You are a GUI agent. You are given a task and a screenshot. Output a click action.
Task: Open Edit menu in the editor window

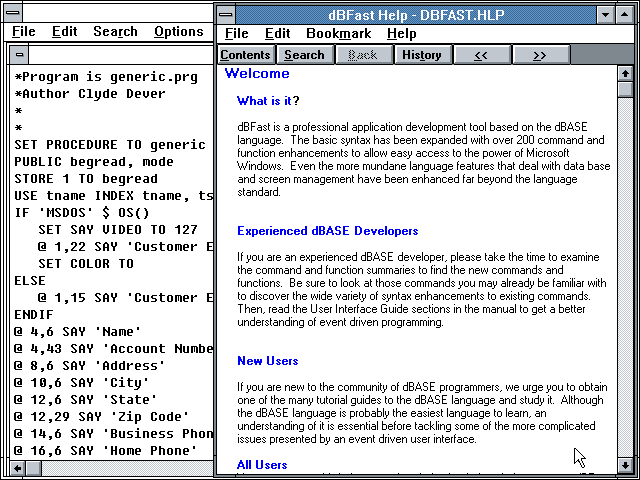point(64,31)
